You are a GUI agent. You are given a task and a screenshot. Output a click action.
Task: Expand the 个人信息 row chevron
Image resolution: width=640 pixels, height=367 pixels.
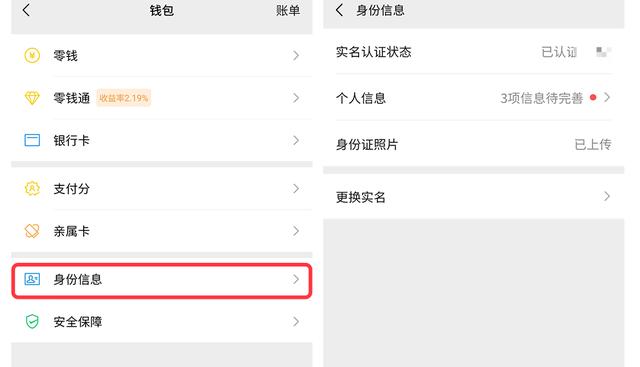[x=607, y=98]
